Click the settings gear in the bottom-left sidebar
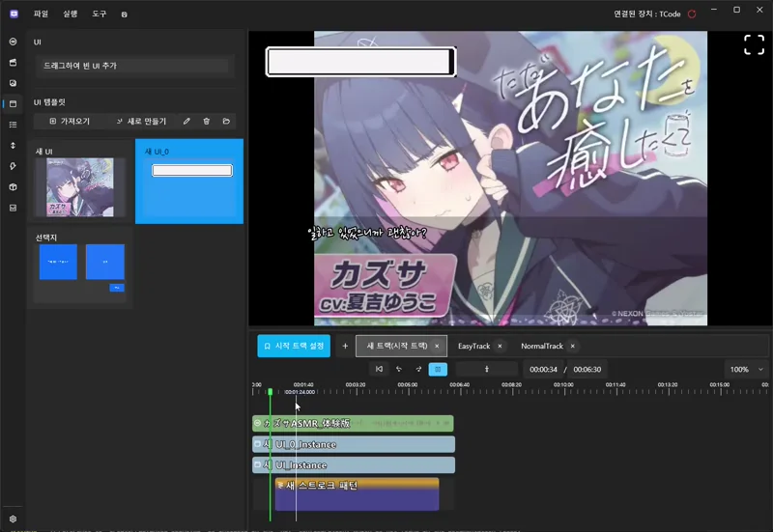 13,518
